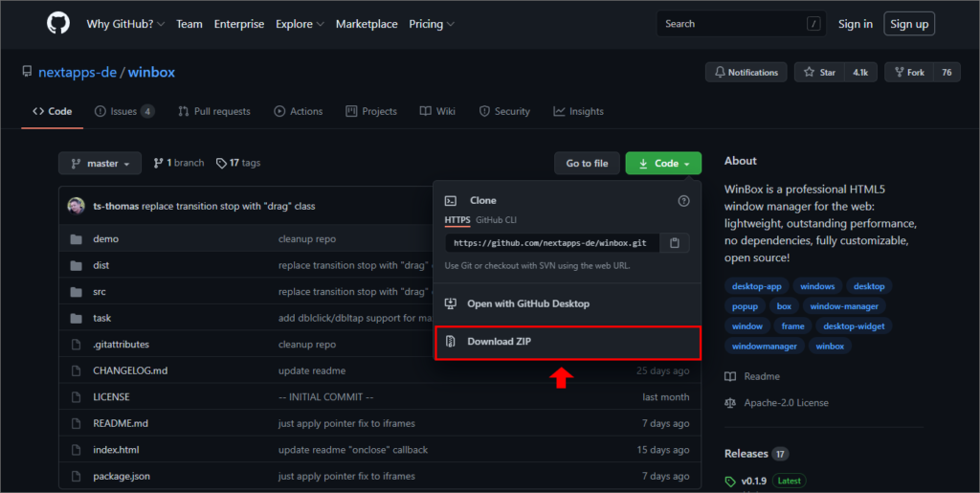Click Download ZIP option
Image resolution: width=980 pixels, height=493 pixels.
click(x=568, y=342)
